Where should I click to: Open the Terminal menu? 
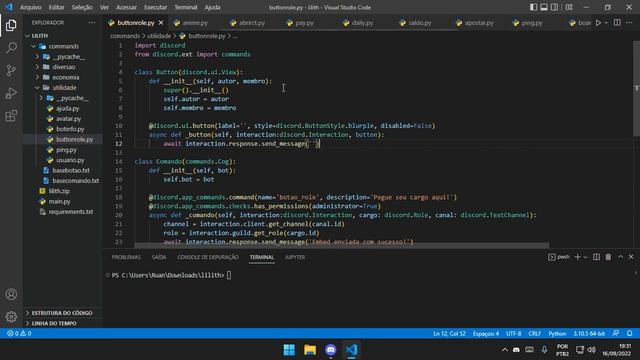pyautogui.click(x=185, y=7)
